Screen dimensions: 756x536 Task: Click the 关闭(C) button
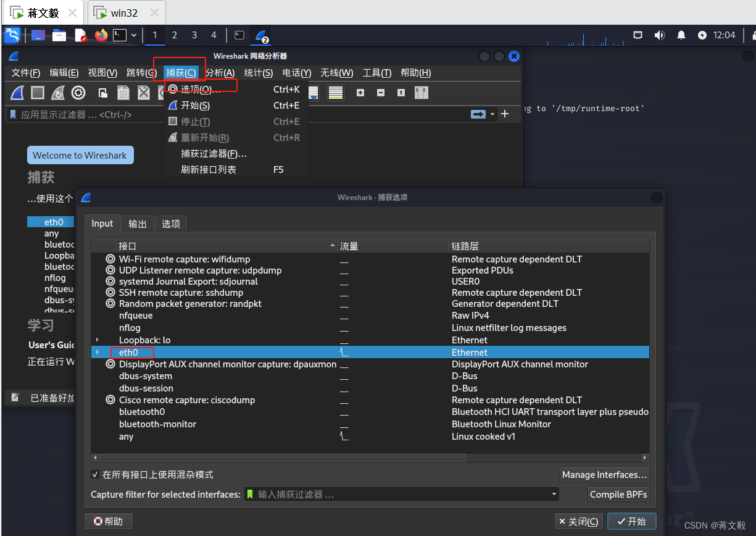[578, 521]
